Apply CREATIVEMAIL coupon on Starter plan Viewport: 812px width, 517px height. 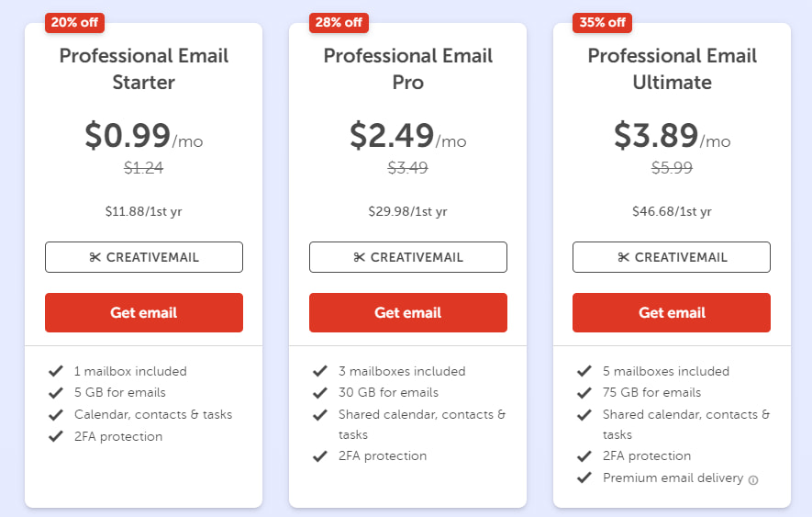coord(144,257)
